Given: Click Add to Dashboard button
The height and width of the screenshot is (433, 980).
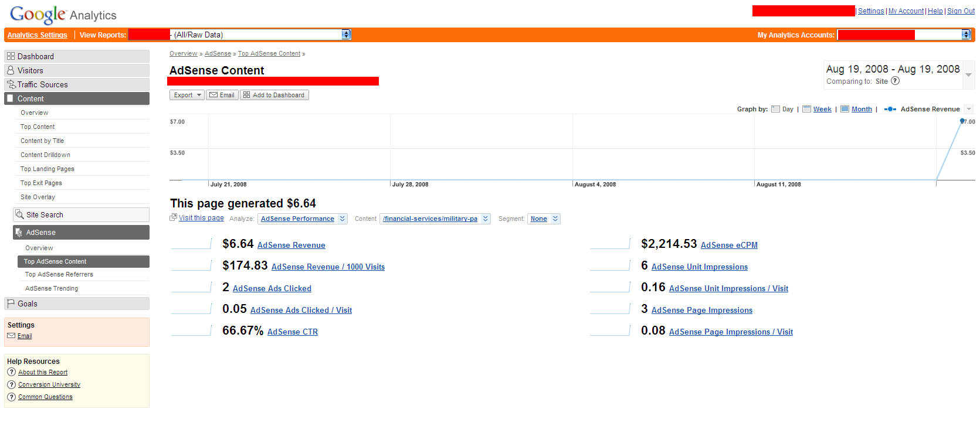Looking at the screenshot, I should pyautogui.click(x=274, y=95).
